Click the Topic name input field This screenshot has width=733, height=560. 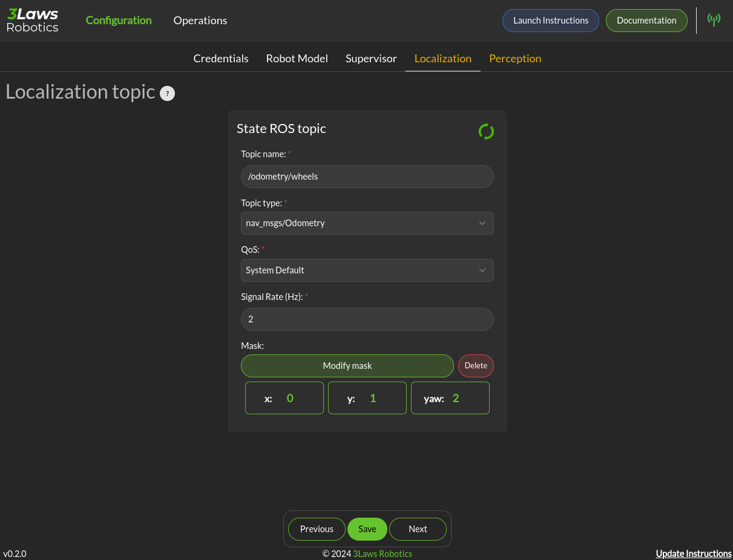point(367,177)
